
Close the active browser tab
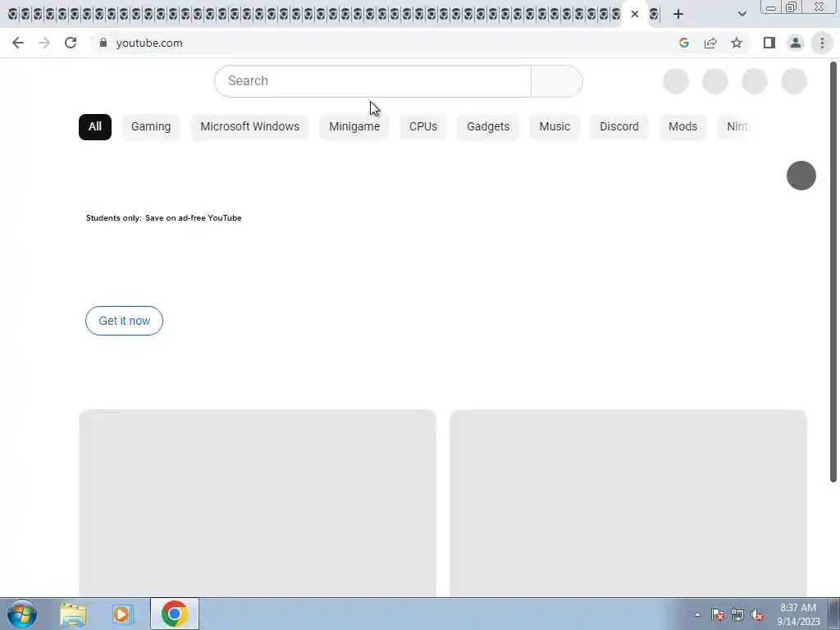pyautogui.click(x=635, y=14)
